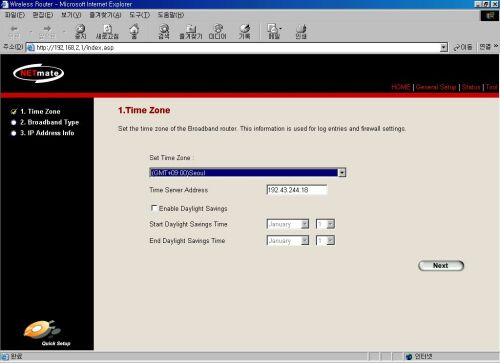Open the Media toolbar icon
500x363 pixels.
pyautogui.click(x=217, y=32)
